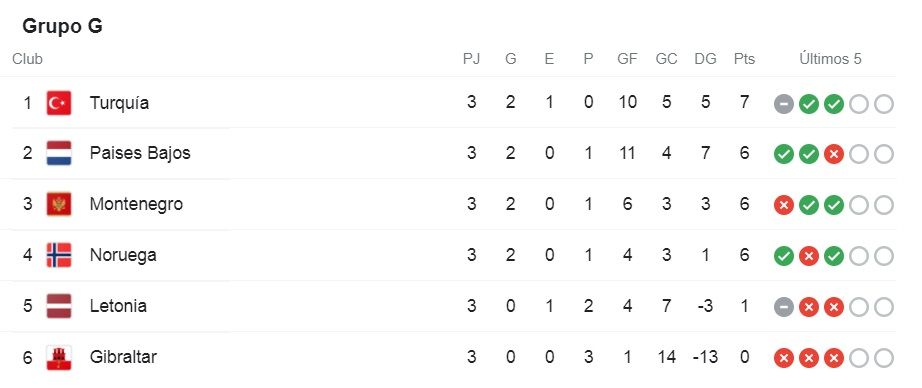Image resolution: width=922 pixels, height=388 pixels.
Task: Open the Montenegro team link
Action: click(x=136, y=204)
